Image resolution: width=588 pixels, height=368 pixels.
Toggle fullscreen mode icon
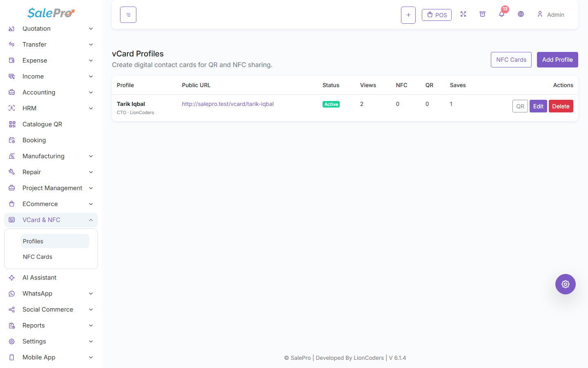click(x=463, y=14)
